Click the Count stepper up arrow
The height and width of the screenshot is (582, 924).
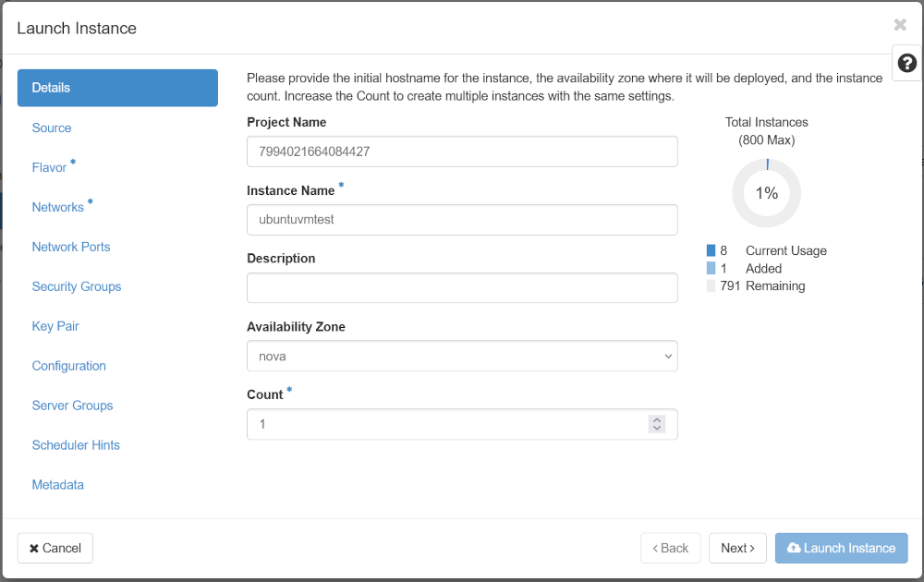coord(657,419)
